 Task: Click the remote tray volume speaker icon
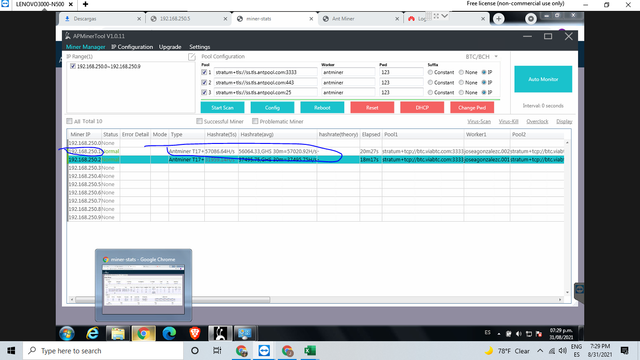(x=519, y=333)
